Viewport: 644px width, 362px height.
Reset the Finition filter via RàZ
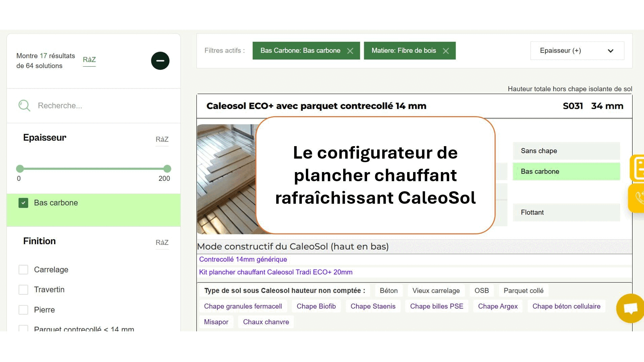pyautogui.click(x=162, y=242)
